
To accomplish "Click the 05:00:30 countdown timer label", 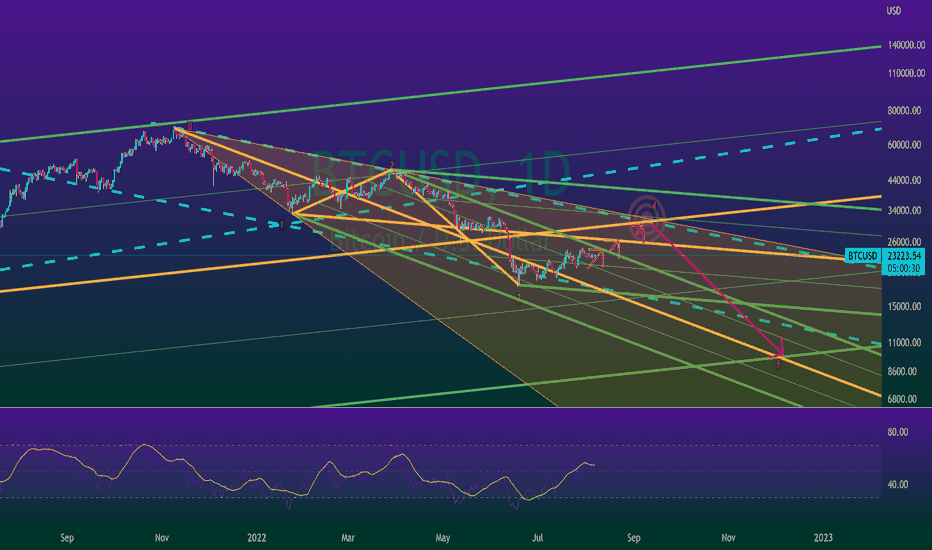I will (x=904, y=268).
